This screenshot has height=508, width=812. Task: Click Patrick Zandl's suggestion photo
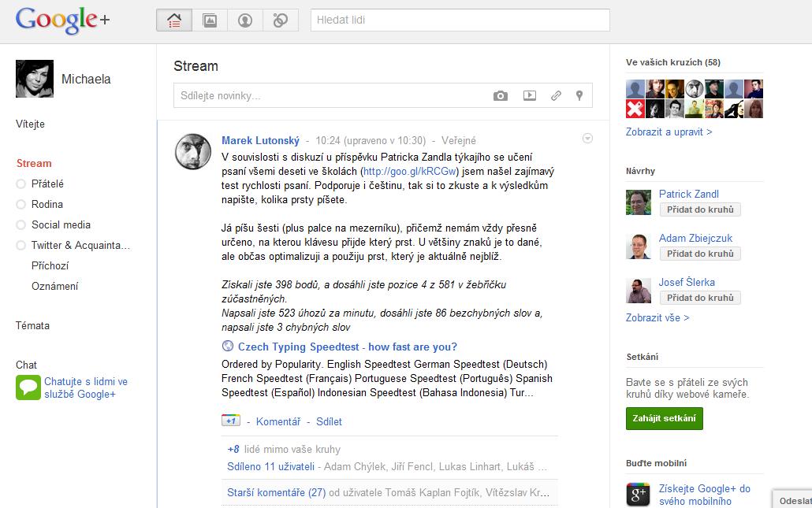coord(639,202)
